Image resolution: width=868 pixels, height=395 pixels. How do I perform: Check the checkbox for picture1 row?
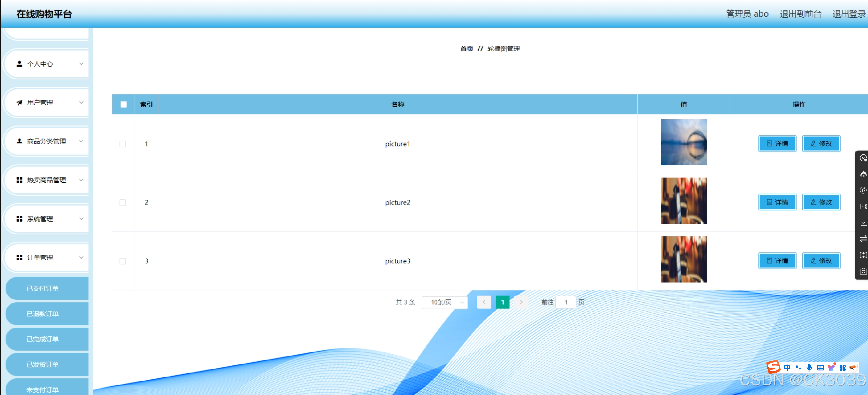(x=123, y=144)
